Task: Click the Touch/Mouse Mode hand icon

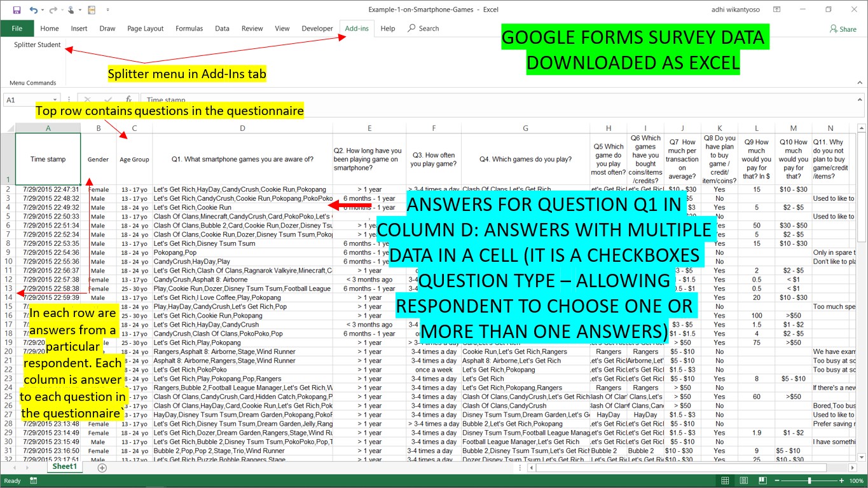Action: coord(71,10)
